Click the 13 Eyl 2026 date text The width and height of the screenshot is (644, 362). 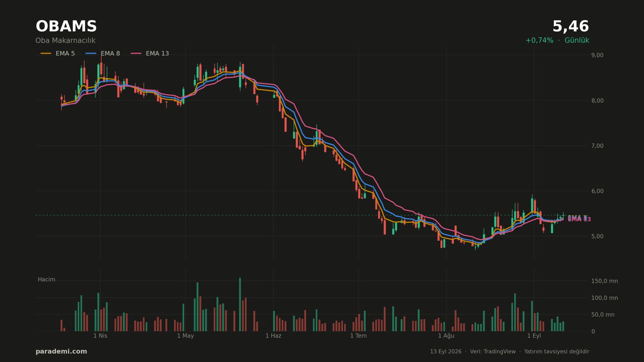tap(446, 352)
